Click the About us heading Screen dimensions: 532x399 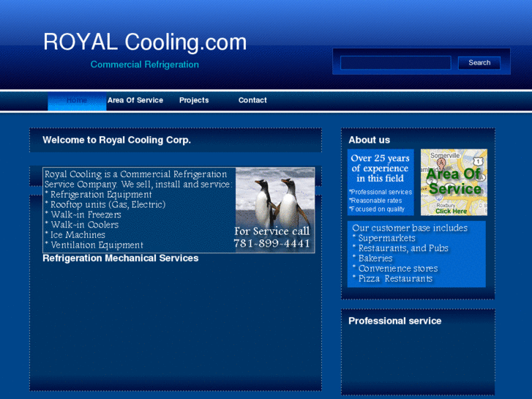pos(369,140)
